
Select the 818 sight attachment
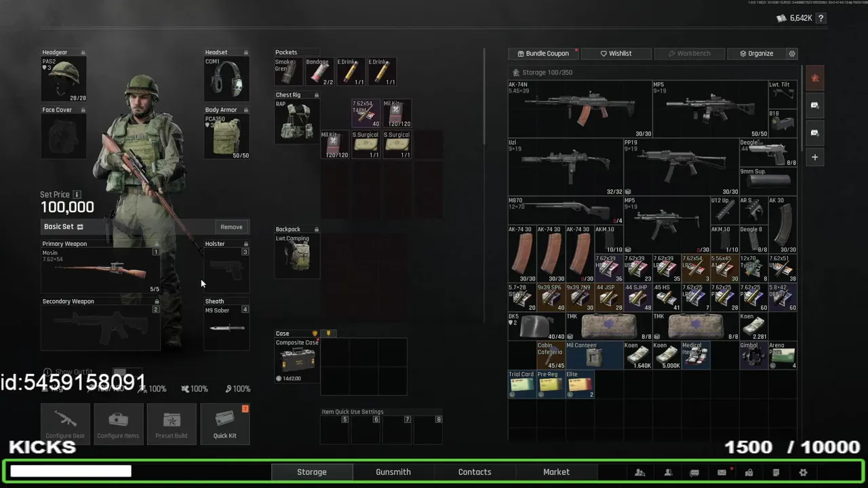click(x=783, y=123)
